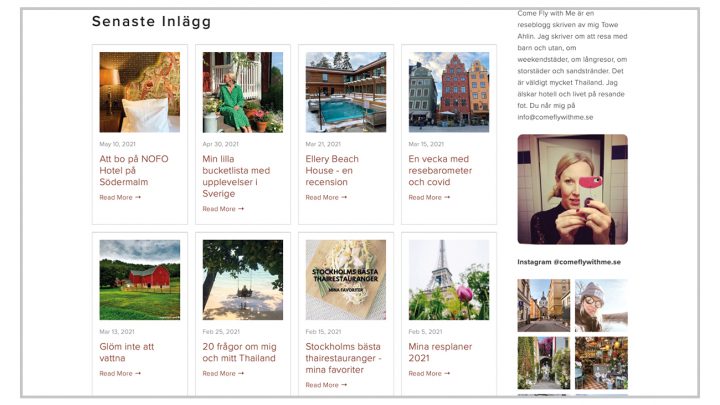
Task: Open Instagram photo of street with church tower
Action: pos(544,305)
